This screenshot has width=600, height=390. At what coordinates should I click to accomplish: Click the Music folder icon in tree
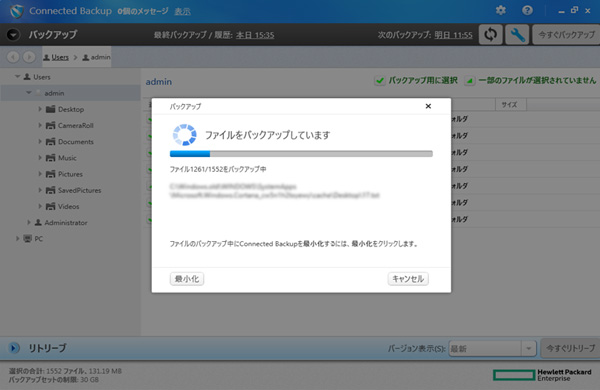[51, 158]
